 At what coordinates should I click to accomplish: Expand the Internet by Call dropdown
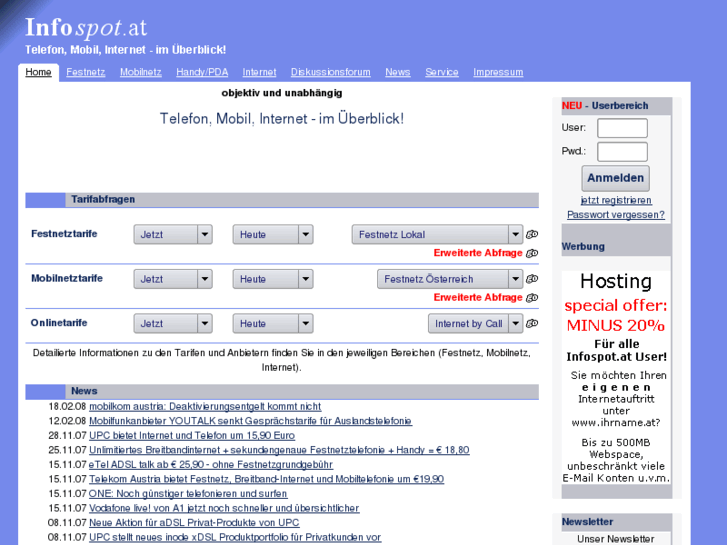click(x=476, y=324)
